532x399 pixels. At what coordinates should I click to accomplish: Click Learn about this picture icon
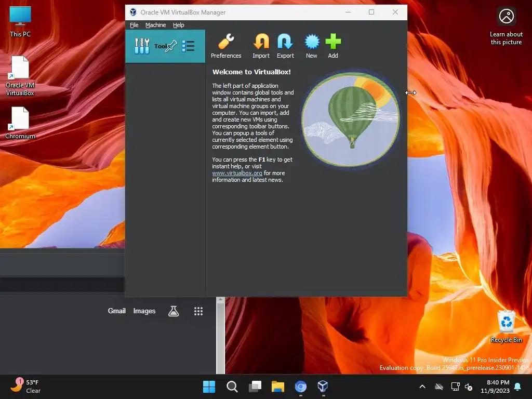pyautogui.click(x=506, y=26)
